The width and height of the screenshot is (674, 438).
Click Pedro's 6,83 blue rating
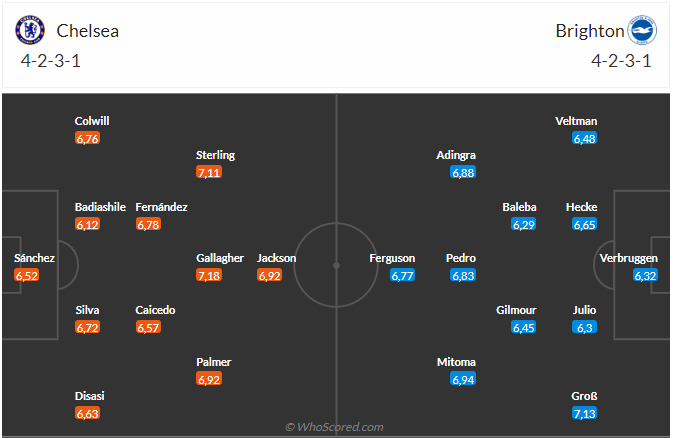[462, 275]
